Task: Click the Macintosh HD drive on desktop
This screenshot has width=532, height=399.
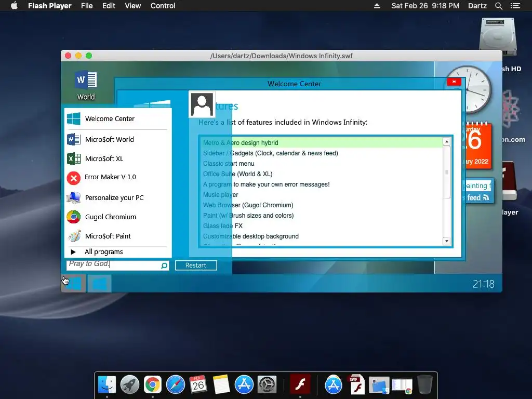Action: point(498,37)
